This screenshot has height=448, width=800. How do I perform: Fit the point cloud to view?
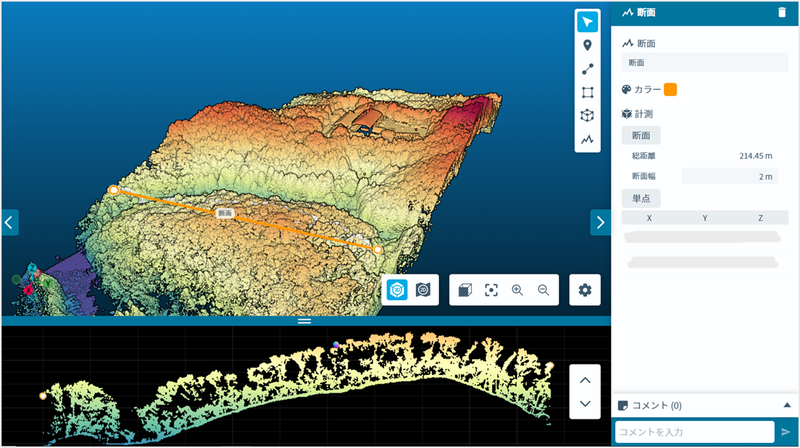click(491, 290)
